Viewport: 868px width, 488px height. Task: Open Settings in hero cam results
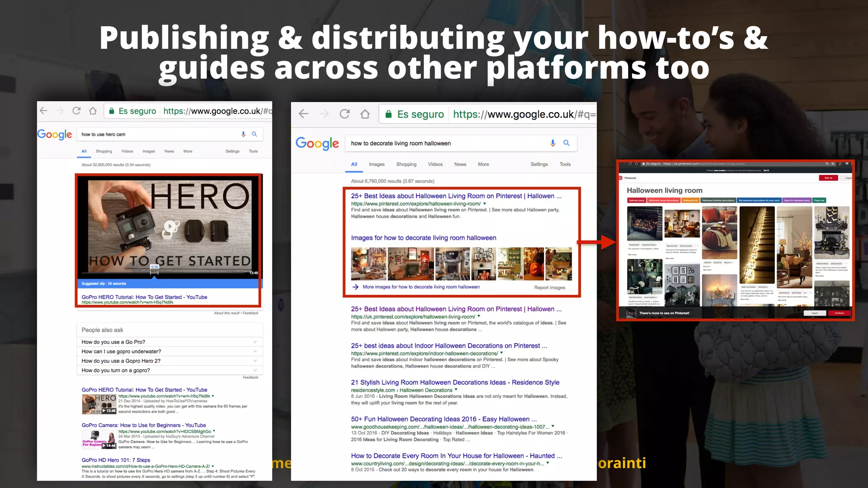click(232, 151)
